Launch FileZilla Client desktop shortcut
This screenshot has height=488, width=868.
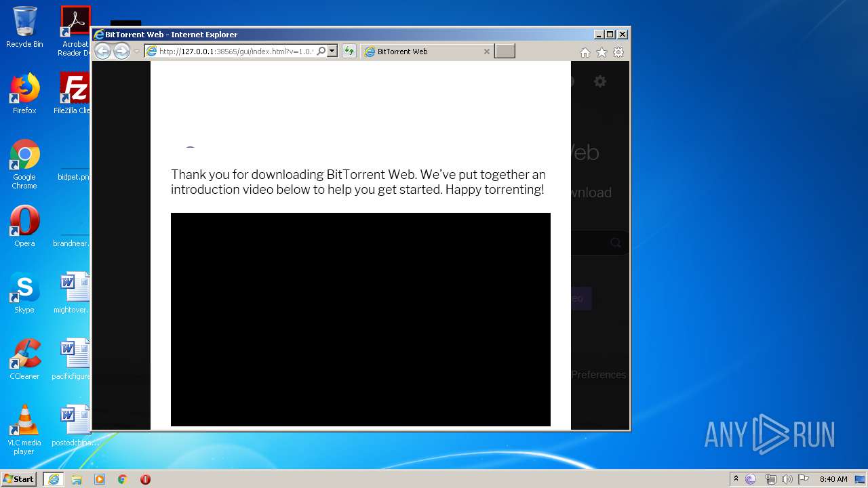75,94
